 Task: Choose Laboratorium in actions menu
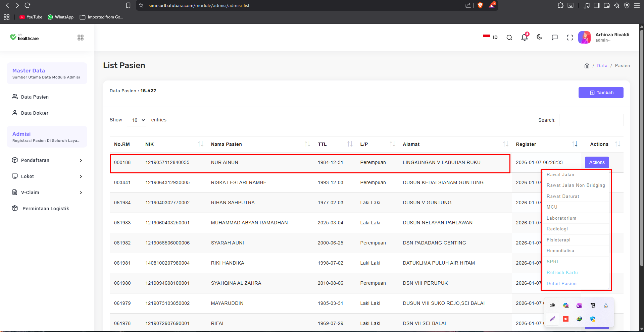[561, 218]
